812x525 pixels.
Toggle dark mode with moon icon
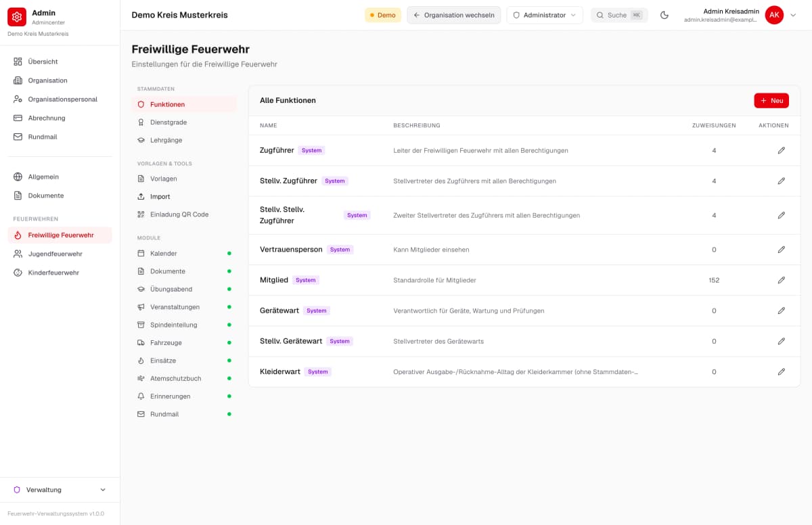[664, 15]
